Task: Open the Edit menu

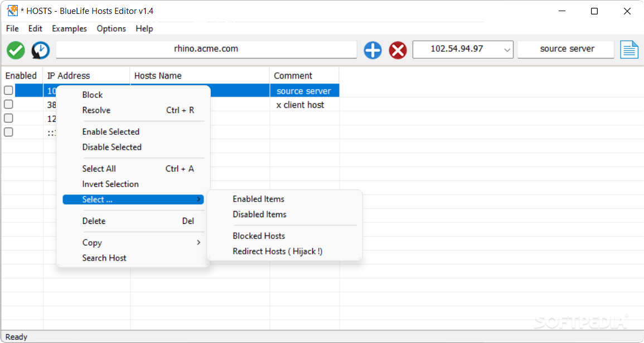Action: pyautogui.click(x=35, y=28)
